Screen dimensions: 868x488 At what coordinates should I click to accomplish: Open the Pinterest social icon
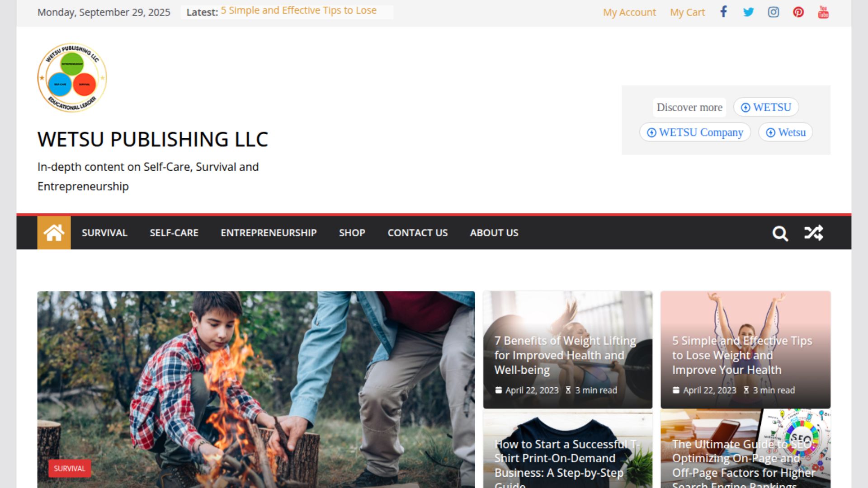798,12
